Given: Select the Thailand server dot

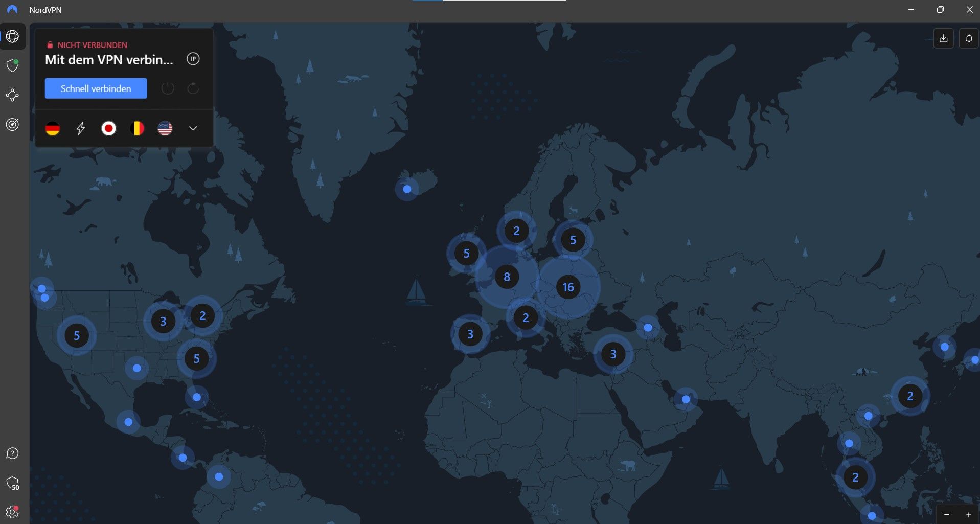Looking at the screenshot, I should click(x=849, y=443).
